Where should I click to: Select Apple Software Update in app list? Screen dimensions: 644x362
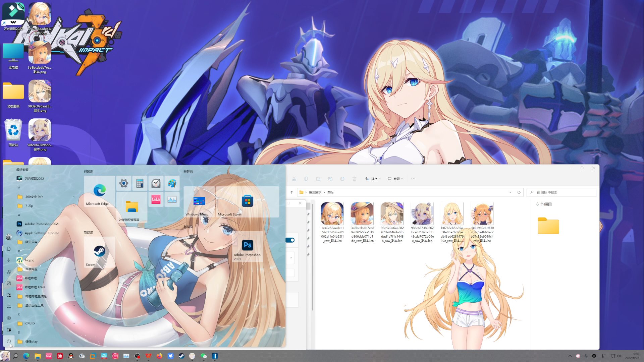point(42,233)
